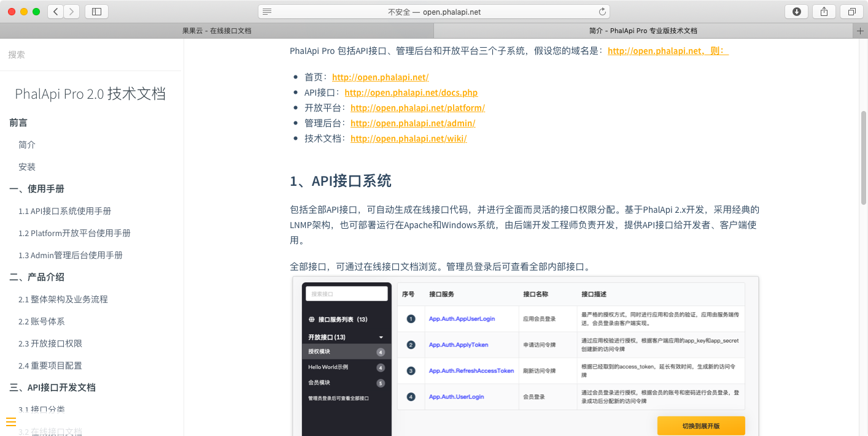Go forward to the next page

pos(72,11)
